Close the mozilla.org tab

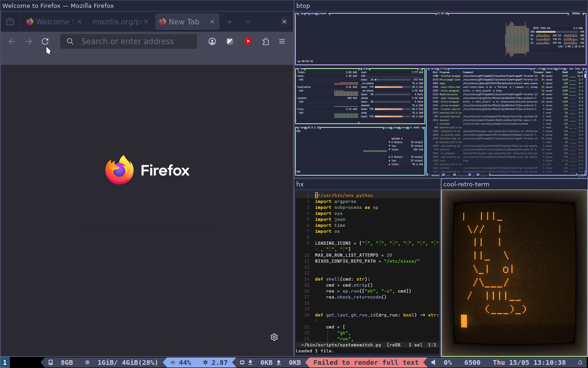coord(146,22)
